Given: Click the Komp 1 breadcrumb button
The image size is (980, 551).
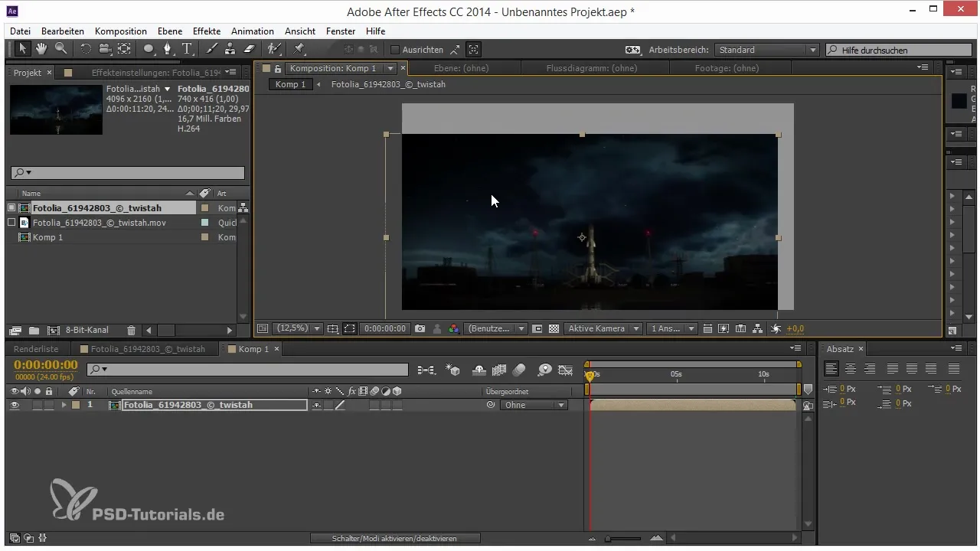Looking at the screenshot, I should (x=291, y=84).
